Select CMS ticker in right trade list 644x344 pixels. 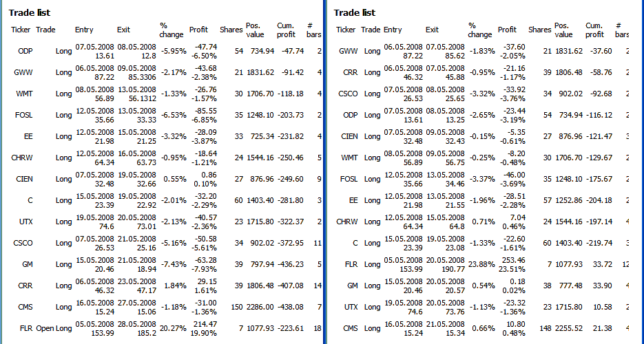click(349, 328)
